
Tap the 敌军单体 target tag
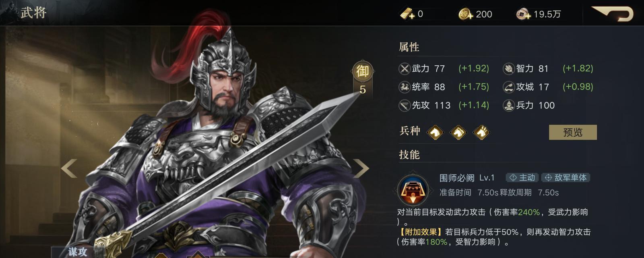pyautogui.click(x=566, y=178)
